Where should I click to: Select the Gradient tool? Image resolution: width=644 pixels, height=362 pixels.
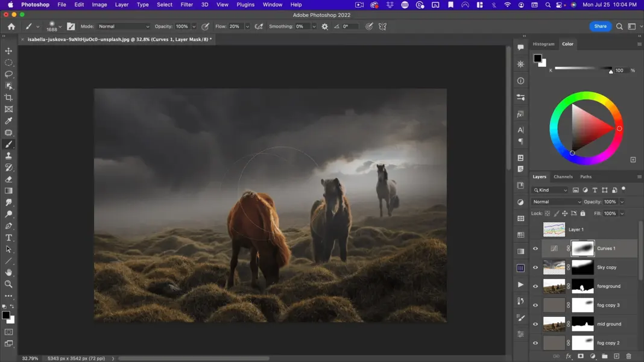pyautogui.click(x=8, y=191)
